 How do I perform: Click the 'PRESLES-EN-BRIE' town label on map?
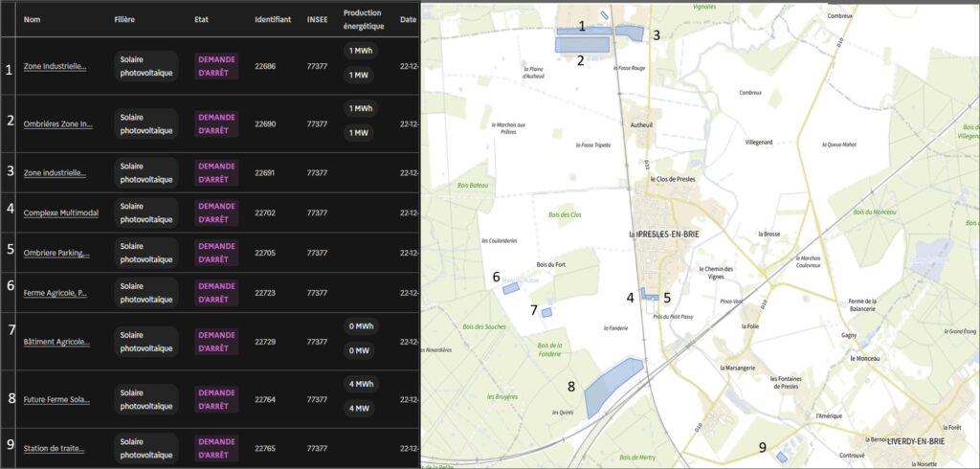[671, 234]
